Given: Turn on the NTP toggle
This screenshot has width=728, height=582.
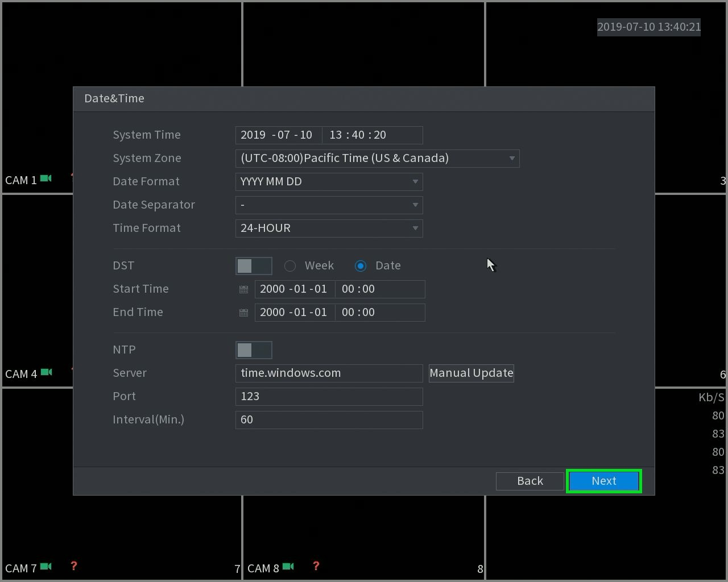Looking at the screenshot, I should tap(254, 350).
